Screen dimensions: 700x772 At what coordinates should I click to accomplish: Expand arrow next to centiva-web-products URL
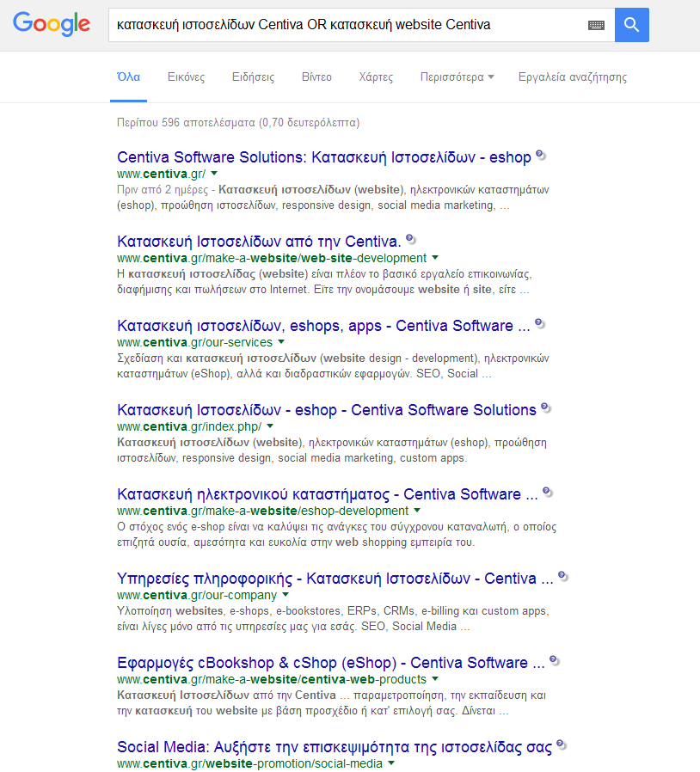(x=435, y=678)
